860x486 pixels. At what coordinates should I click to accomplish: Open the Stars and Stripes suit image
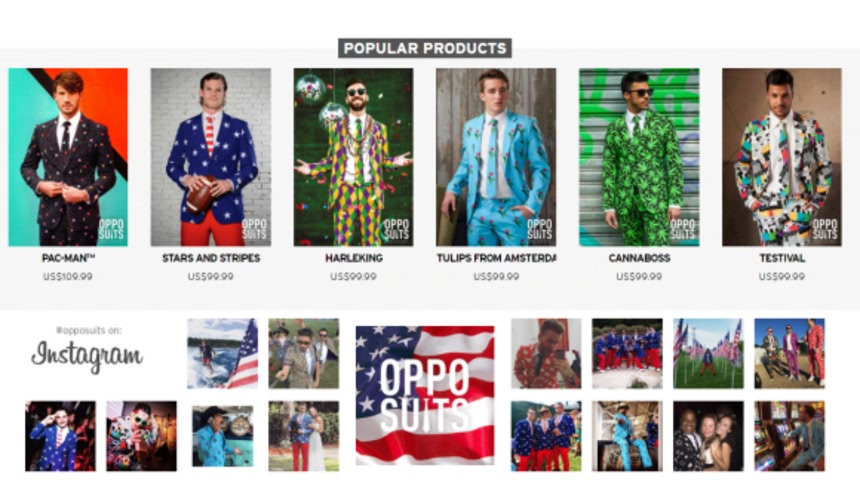click(x=211, y=157)
